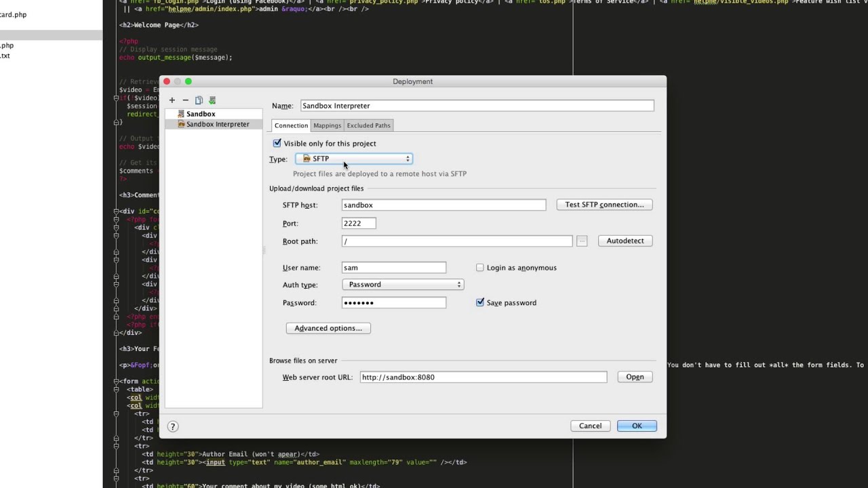This screenshot has width=868, height=488.
Task: Click the Sandbox server icon in list
Action: pyautogui.click(x=181, y=114)
